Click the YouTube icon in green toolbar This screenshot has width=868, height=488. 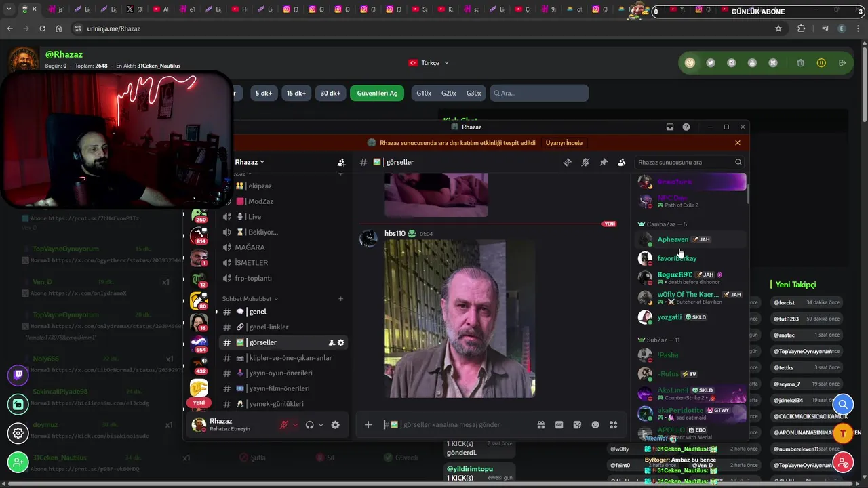point(752,63)
